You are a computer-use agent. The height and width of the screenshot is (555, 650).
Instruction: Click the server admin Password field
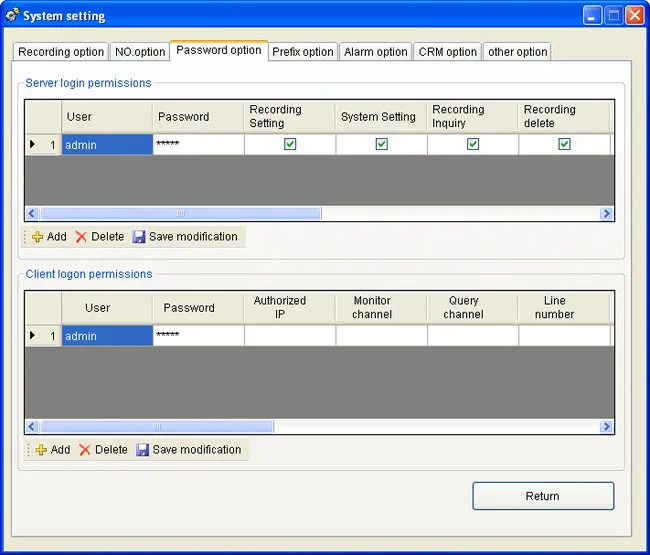click(x=199, y=144)
